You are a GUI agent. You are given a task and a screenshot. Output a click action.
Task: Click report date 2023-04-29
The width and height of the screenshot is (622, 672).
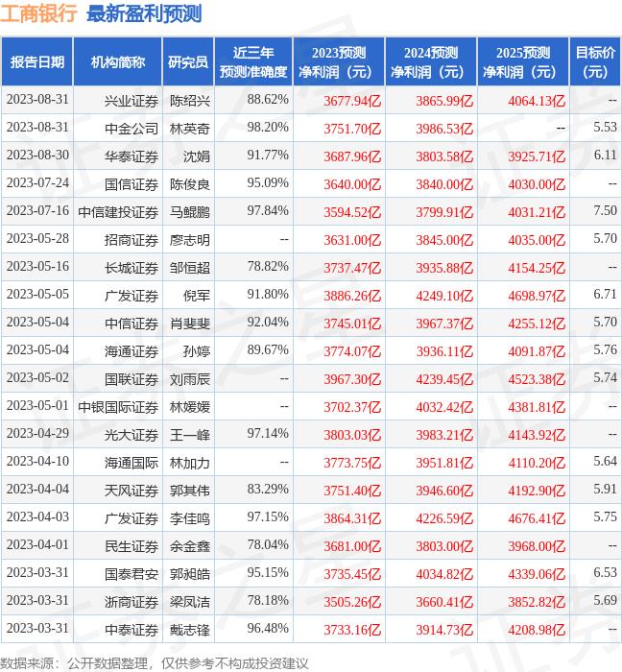(37, 434)
